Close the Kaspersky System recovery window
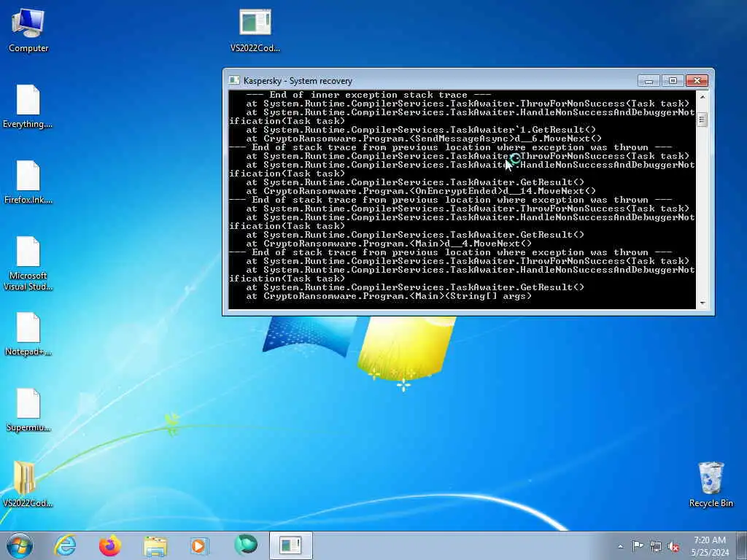 (x=697, y=81)
